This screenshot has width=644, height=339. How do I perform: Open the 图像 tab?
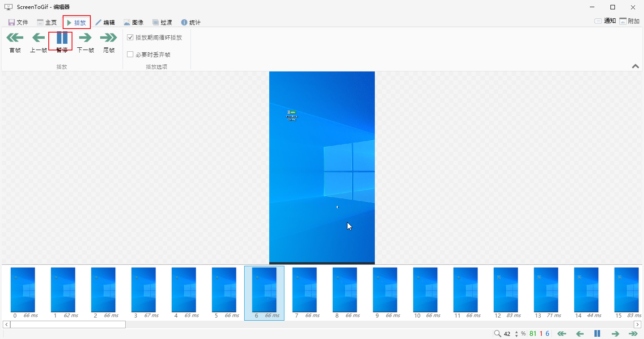coord(133,22)
